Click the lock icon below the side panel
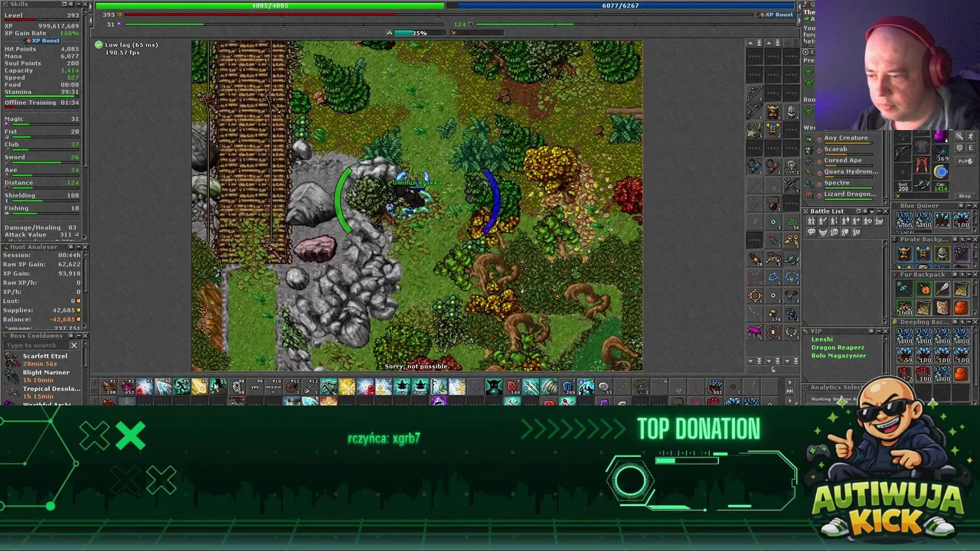Viewport: 980px width, 551px height. [773, 370]
